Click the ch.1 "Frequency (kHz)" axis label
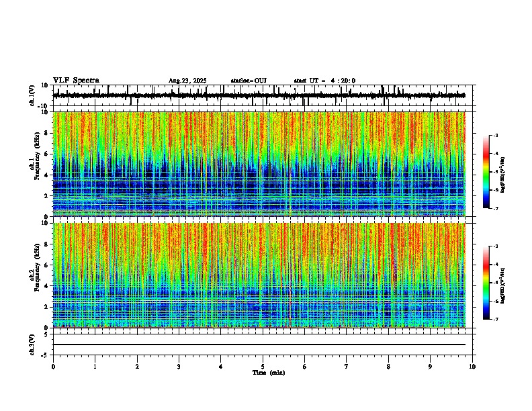The width and height of the screenshot is (532, 411). click(37, 157)
